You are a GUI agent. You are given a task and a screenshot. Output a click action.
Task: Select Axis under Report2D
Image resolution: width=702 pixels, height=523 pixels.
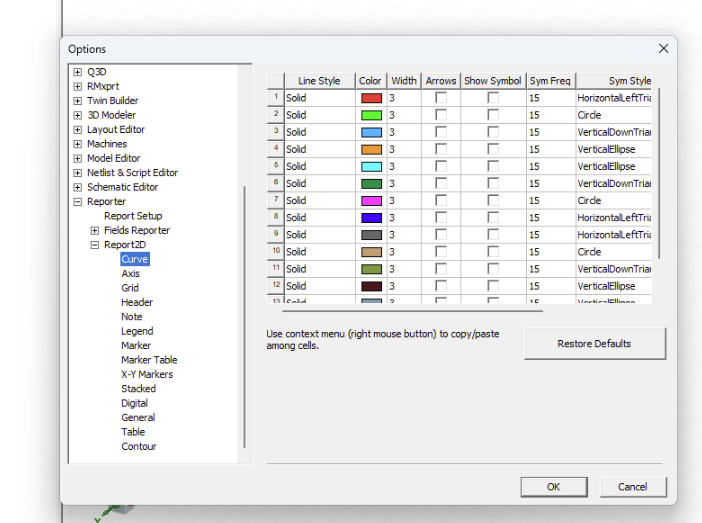tap(131, 273)
